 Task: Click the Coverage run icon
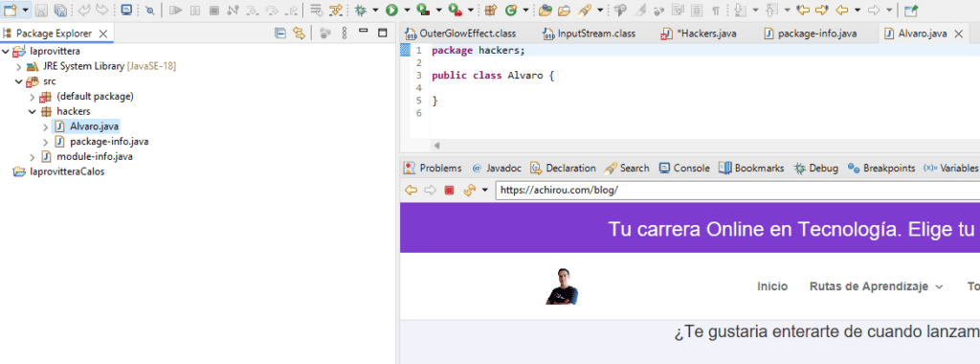(x=423, y=10)
